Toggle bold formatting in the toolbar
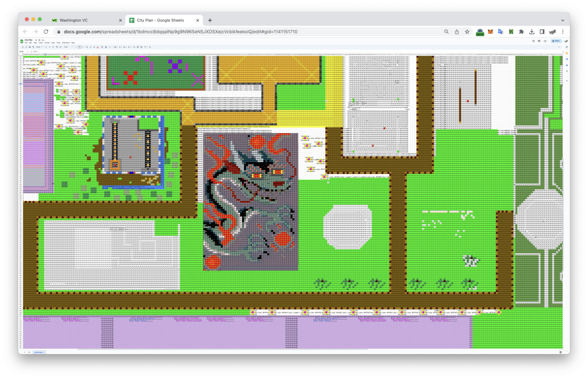Image resolution: width=588 pixels, height=378 pixels. 87,47
